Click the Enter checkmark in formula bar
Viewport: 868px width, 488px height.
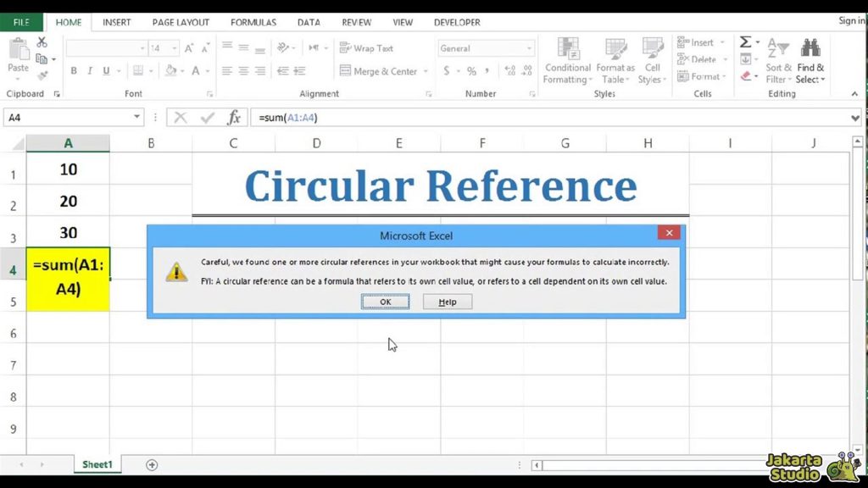(208, 117)
